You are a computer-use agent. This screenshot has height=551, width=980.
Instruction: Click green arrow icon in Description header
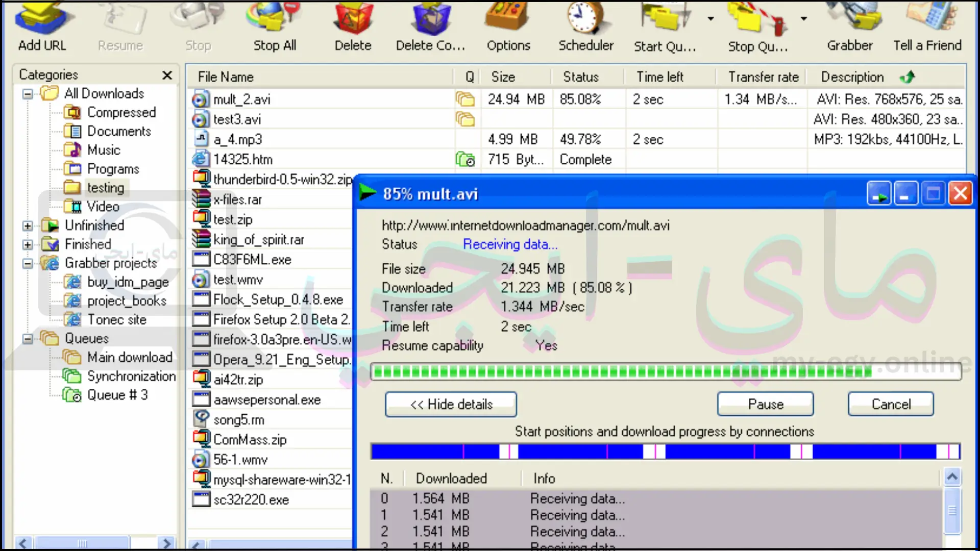pyautogui.click(x=908, y=77)
